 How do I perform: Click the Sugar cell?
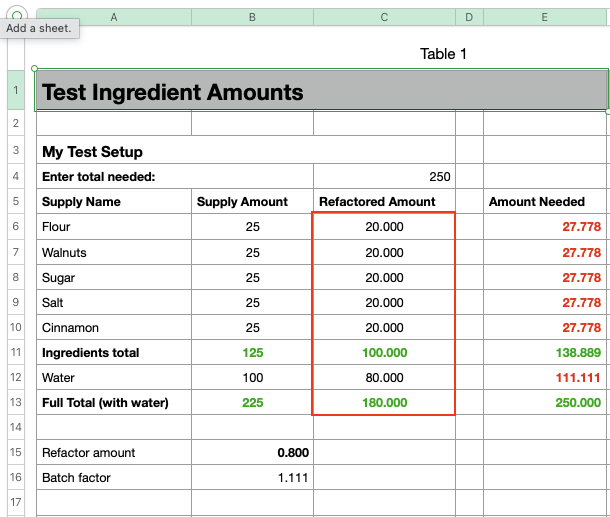[x=114, y=278]
